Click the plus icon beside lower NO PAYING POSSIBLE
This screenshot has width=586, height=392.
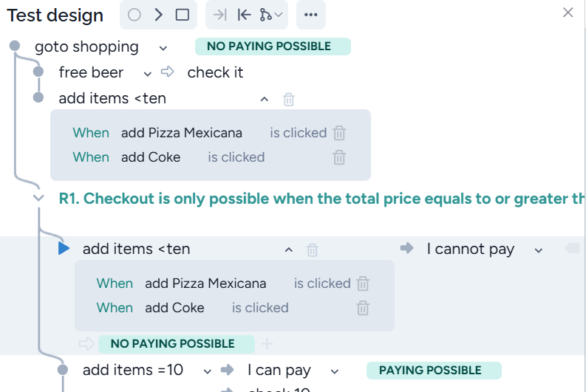click(267, 343)
